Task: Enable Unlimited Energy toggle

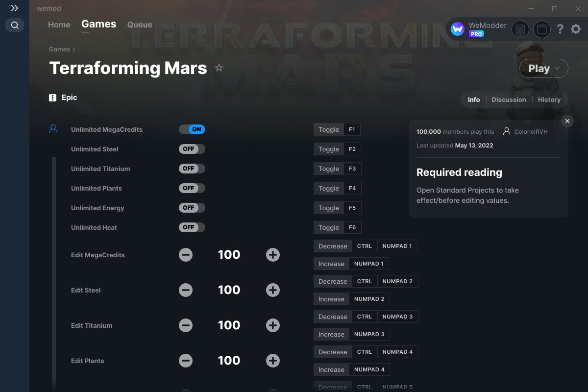Action: (x=192, y=208)
